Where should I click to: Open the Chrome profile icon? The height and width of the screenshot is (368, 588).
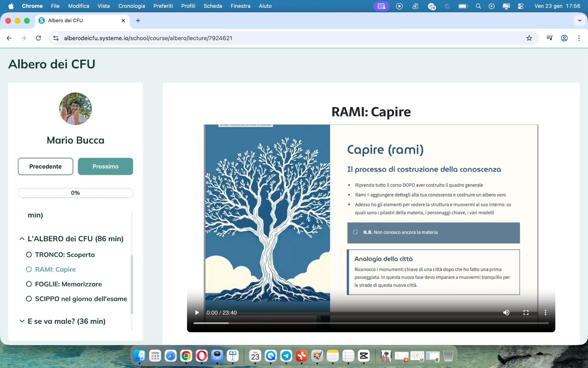tap(564, 38)
